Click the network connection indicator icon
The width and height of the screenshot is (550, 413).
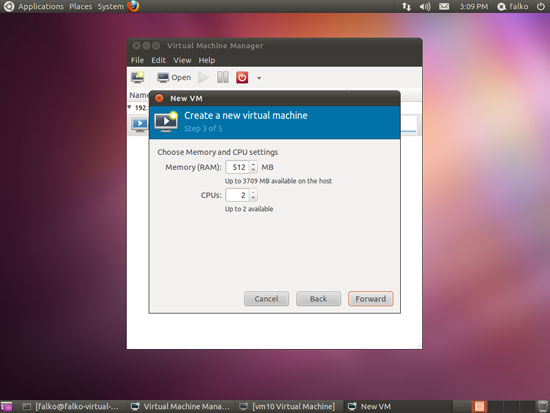[x=406, y=7]
